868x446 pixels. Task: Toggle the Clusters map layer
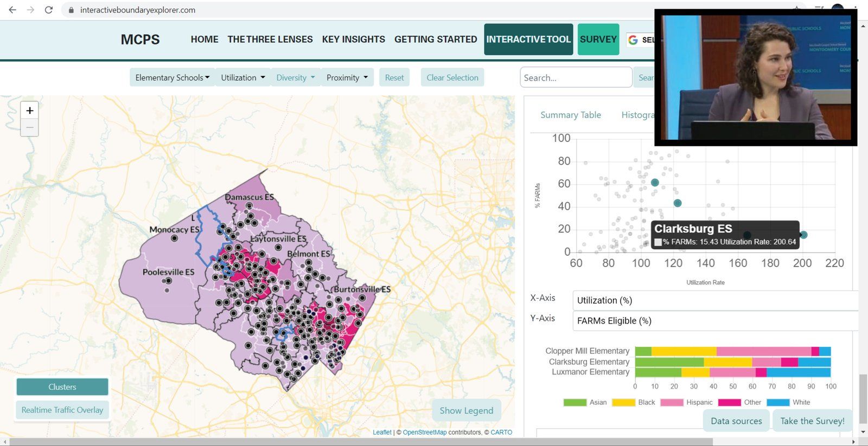point(62,387)
